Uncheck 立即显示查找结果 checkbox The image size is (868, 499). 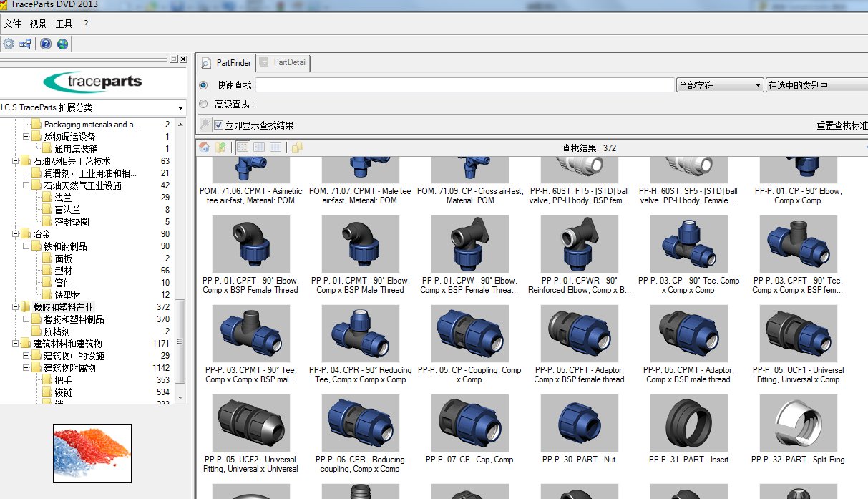pos(218,125)
